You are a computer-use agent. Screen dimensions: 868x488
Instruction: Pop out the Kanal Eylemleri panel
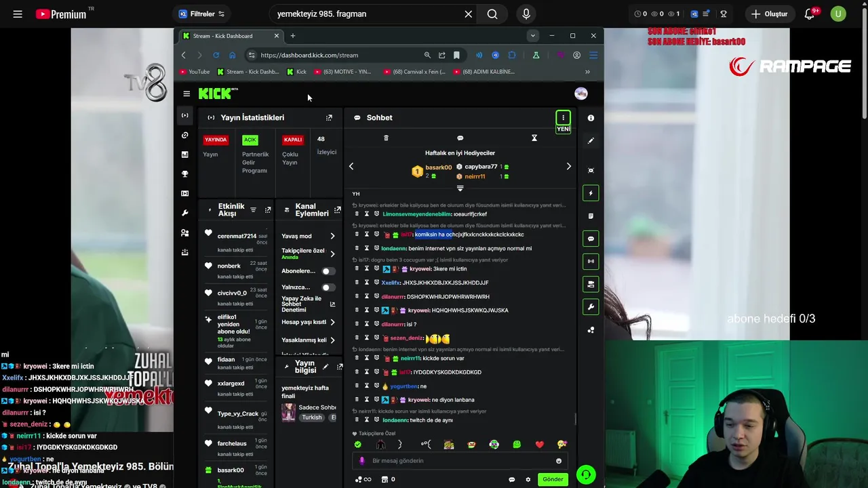[337, 210]
